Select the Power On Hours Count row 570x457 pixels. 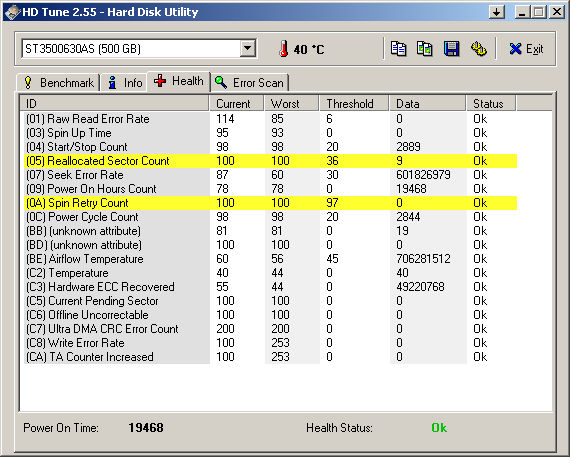[270, 189]
